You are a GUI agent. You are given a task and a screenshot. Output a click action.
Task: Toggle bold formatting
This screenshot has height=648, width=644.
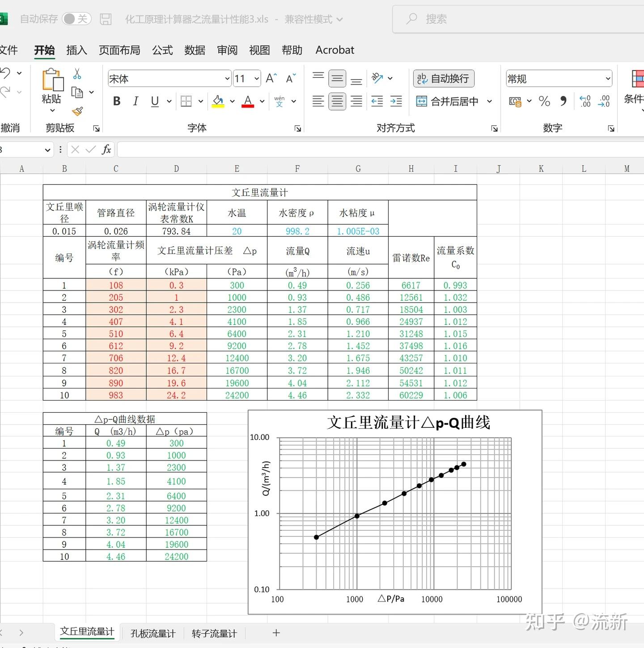click(x=116, y=101)
